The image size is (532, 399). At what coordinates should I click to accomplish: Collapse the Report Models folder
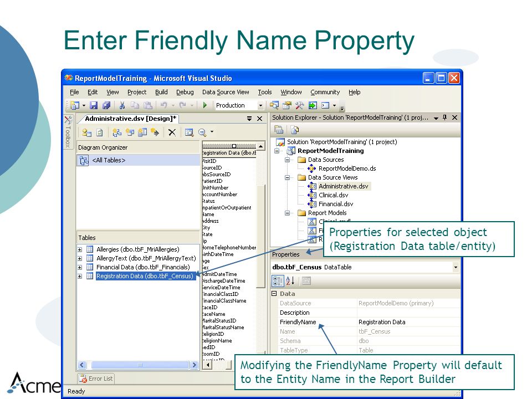(288, 213)
